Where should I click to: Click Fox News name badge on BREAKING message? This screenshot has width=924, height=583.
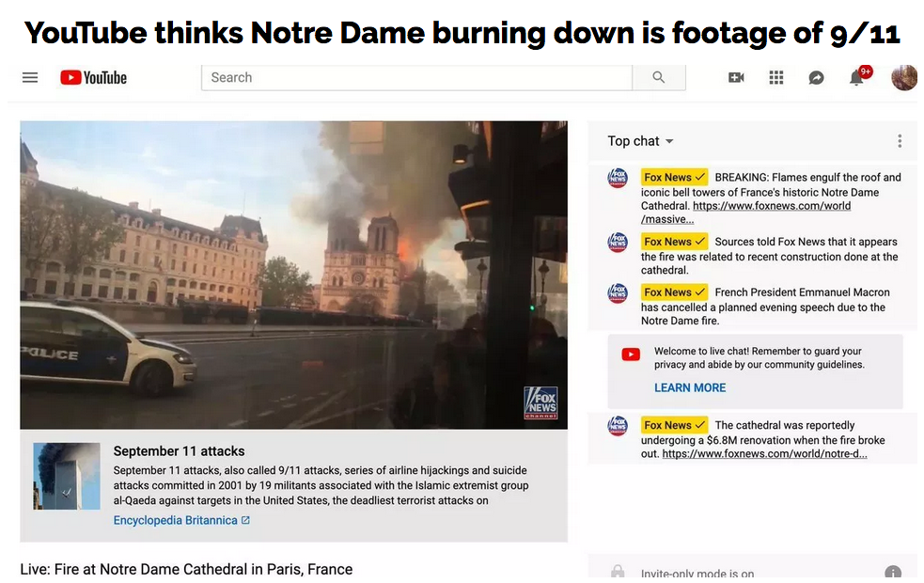pos(674,178)
